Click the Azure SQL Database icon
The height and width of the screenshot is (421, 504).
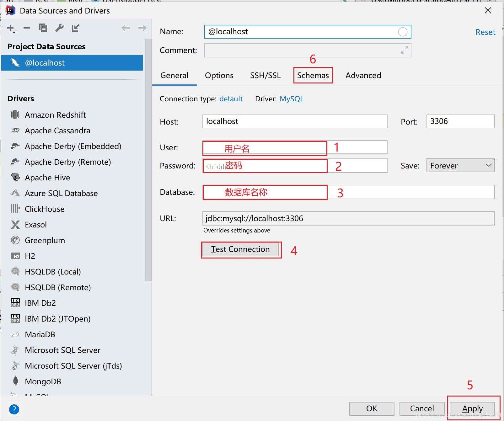click(x=15, y=193)
